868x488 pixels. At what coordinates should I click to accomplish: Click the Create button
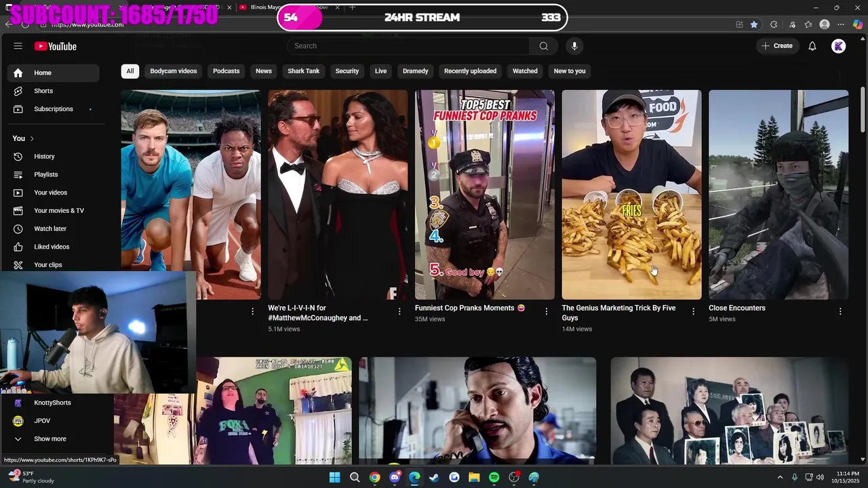777,46
